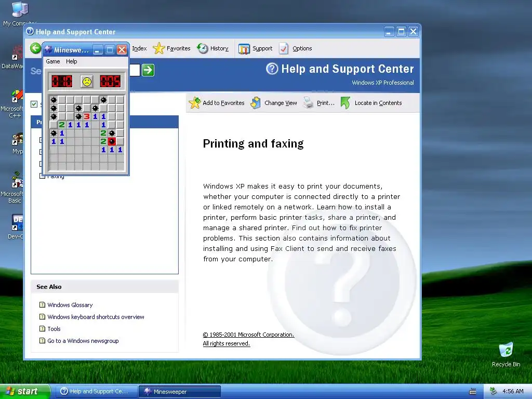The width and height of the screenshot is (532, 399).
Task: Click the Microsoft C++ desktop icon
Action: (x=12, y=103)
